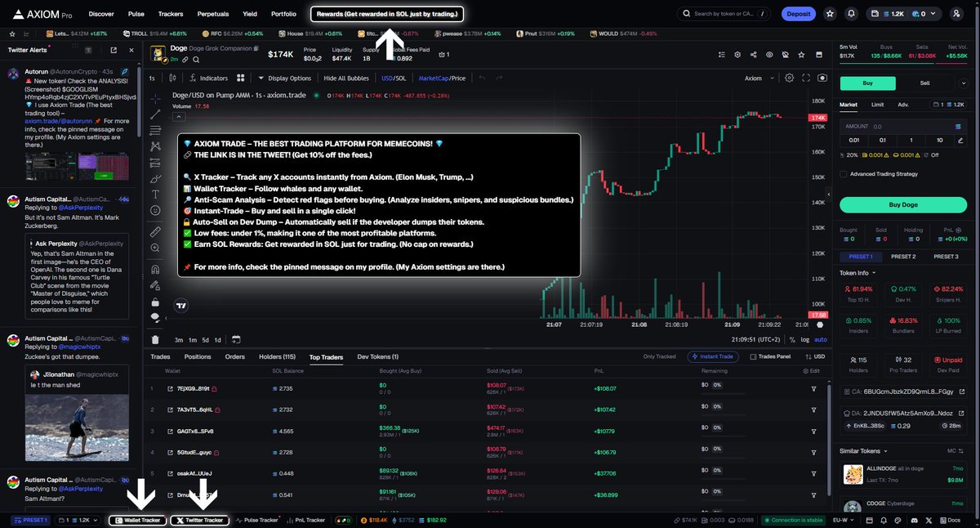The height and width of the screenshot is (528, 980).
Task: Open candlestick chart type selector
Action: coord(172,78)
